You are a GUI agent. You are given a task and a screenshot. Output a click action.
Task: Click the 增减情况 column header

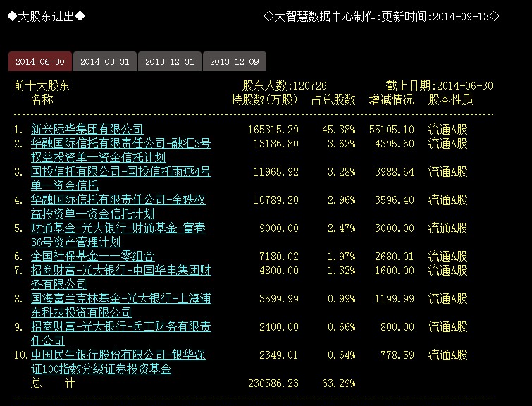(391, 100)
